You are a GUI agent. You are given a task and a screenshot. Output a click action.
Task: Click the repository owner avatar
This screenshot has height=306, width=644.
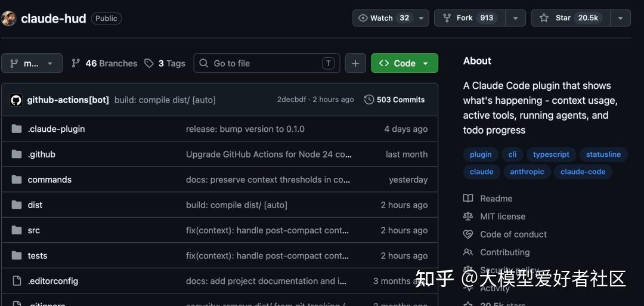pyautogui.click(x=8, y=18)
